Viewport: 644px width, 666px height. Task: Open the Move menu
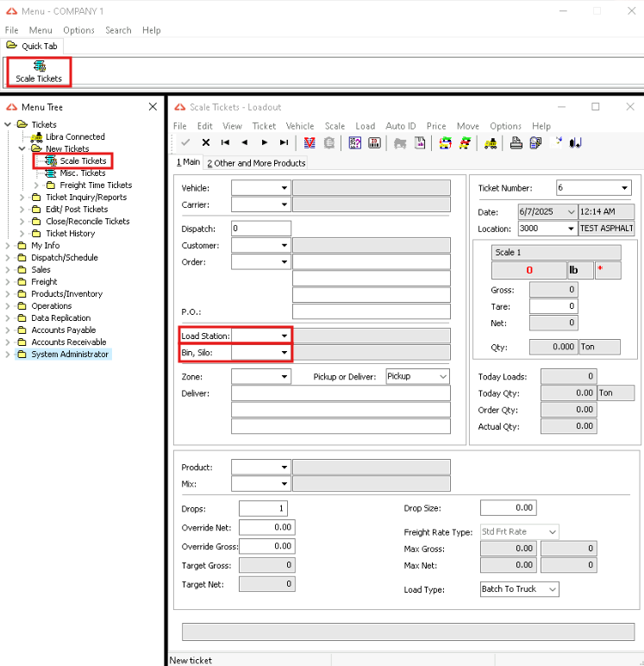click(468, 126)
